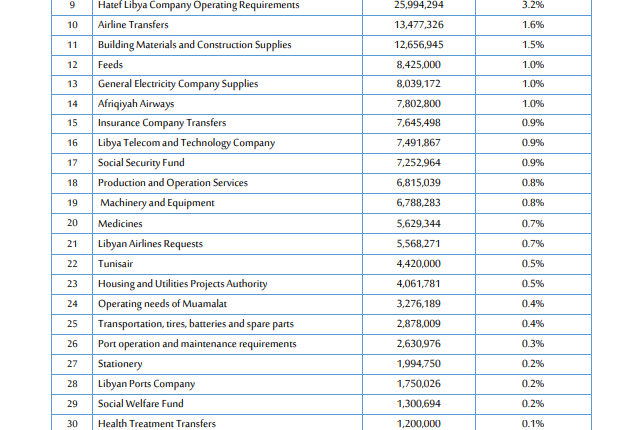Click the 0.3% percentage cell

(x=533, y=344)
